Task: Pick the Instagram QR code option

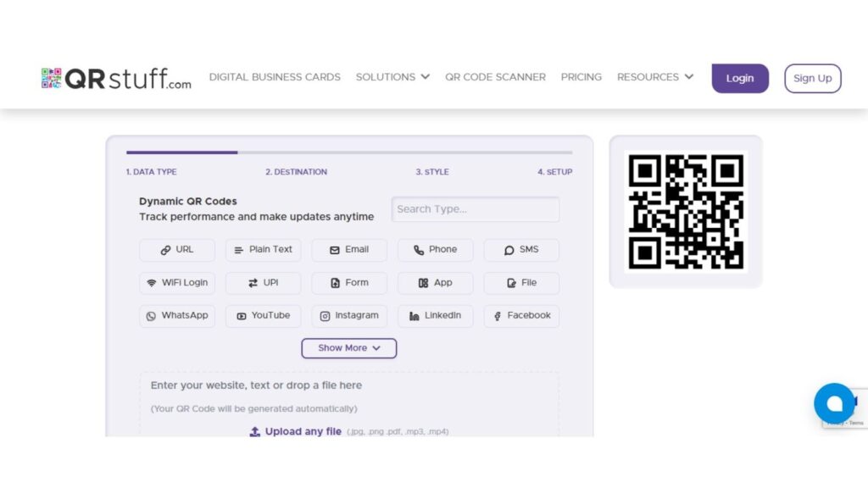Action: pos(348,315)
